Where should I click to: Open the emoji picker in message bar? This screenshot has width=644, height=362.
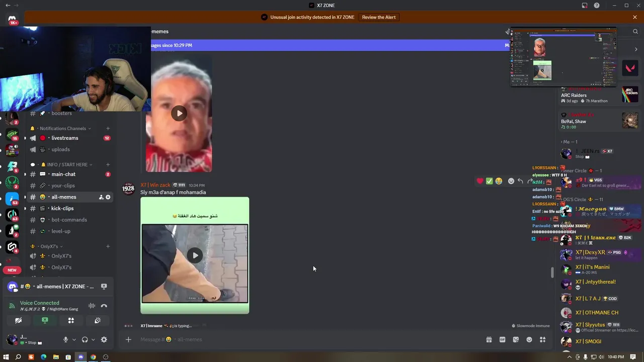click(529, 339)
